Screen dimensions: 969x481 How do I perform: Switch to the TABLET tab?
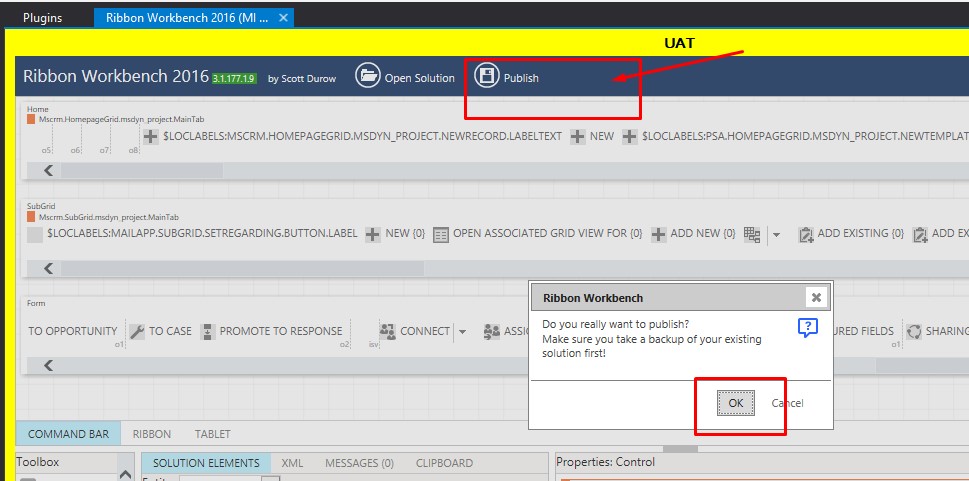[213, 434]
